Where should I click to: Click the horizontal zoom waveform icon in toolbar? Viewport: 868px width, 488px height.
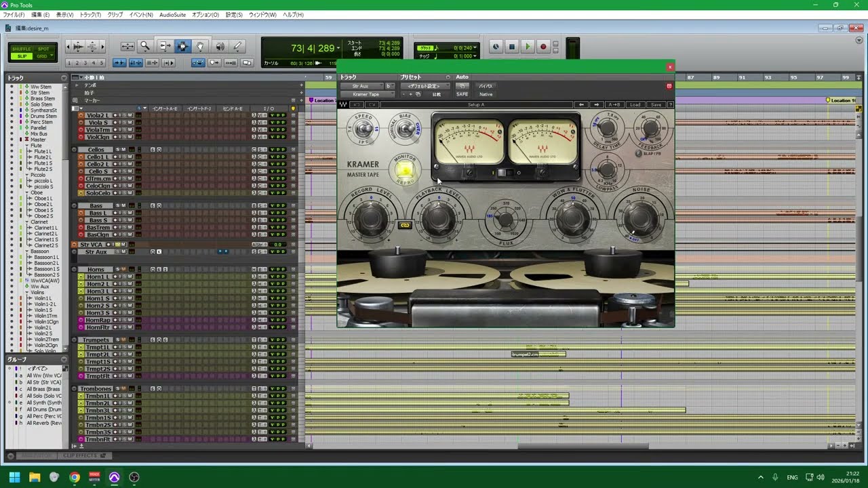(x=77, y=46)
